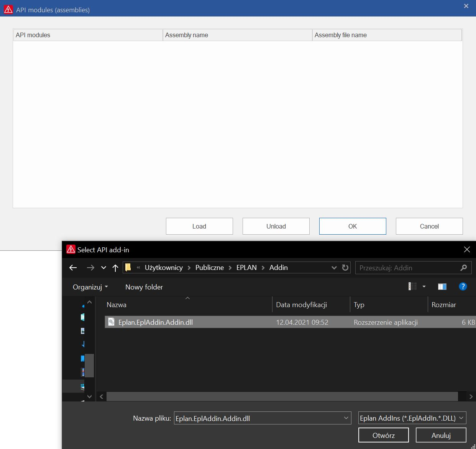This screenshot has height=449, width=476.
Task: Open the Eplan AddIns file type filter
Action: coord(412,418)
